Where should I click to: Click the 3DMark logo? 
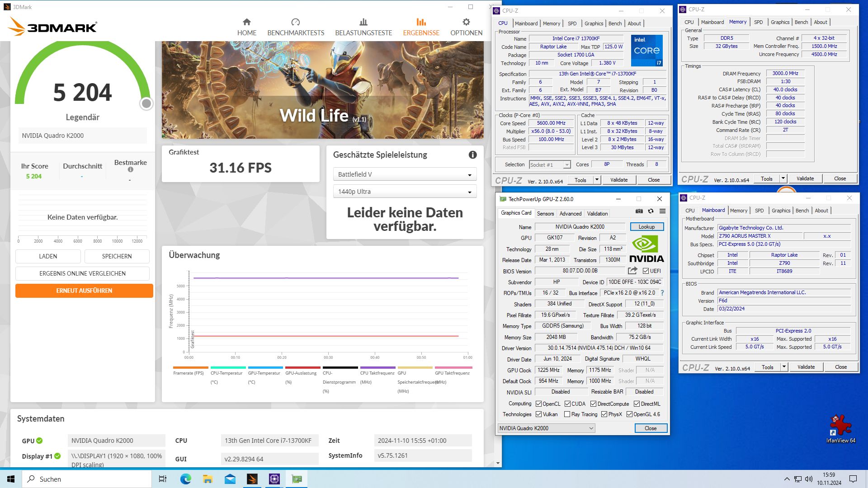53,27
